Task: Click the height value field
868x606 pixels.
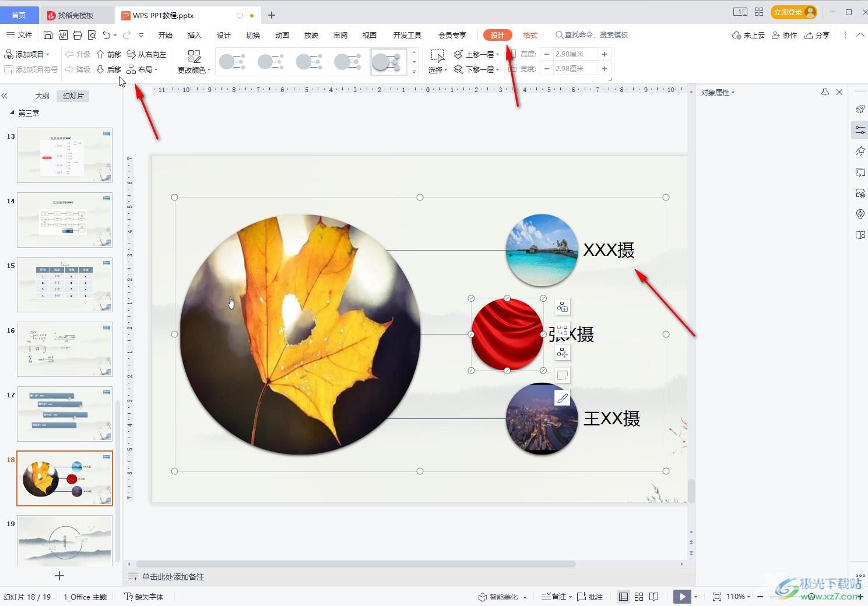Action: pos(575,54)
